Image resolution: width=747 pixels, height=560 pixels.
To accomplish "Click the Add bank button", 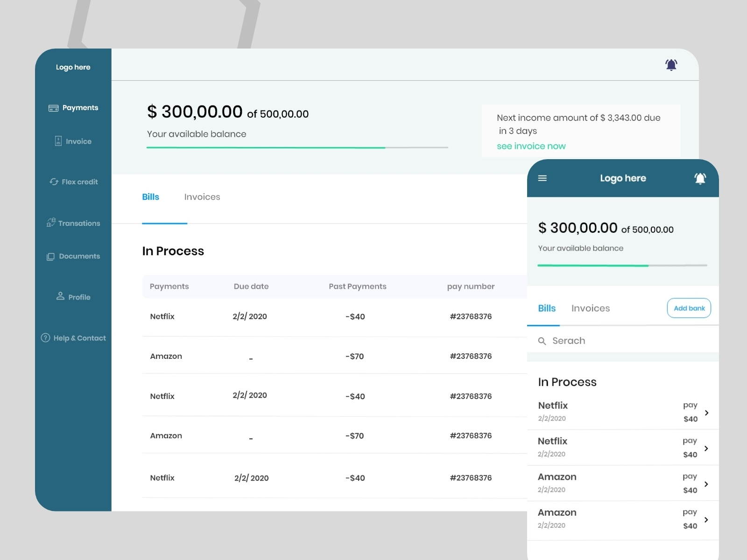I will click(x=689, y=308).
